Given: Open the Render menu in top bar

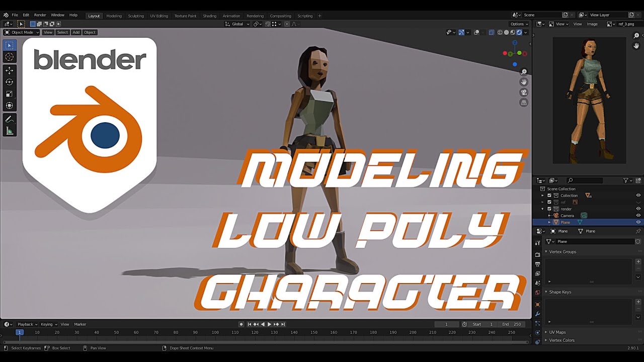Looking at the screenshot, I should click(x=40, y=15).
